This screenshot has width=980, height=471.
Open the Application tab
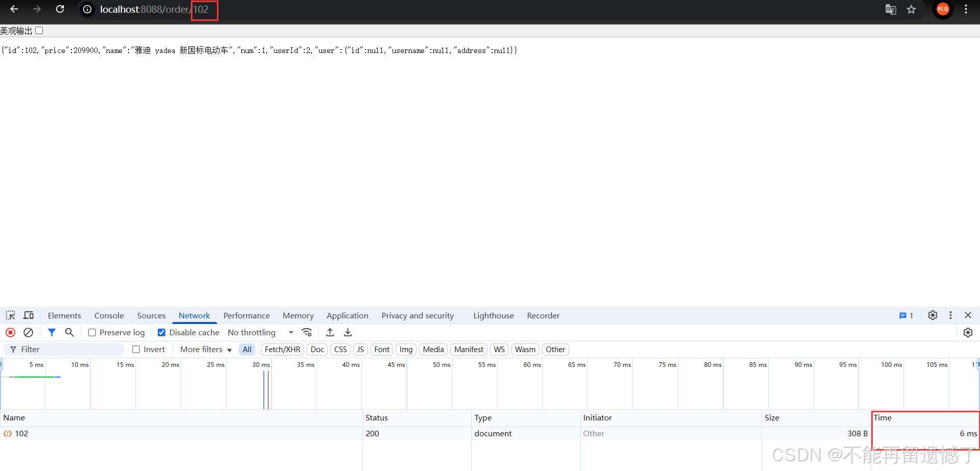pos(348,315)
